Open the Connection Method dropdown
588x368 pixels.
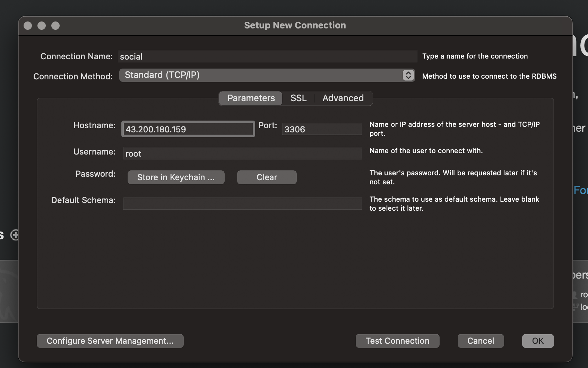[x=267, y=75]
